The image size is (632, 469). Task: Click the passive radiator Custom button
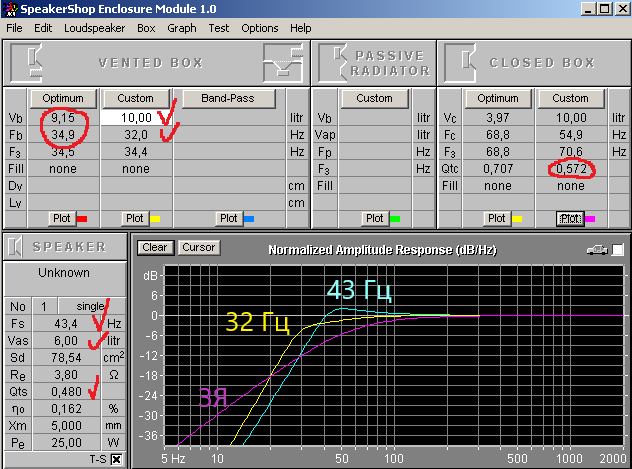tap(374, 99)
